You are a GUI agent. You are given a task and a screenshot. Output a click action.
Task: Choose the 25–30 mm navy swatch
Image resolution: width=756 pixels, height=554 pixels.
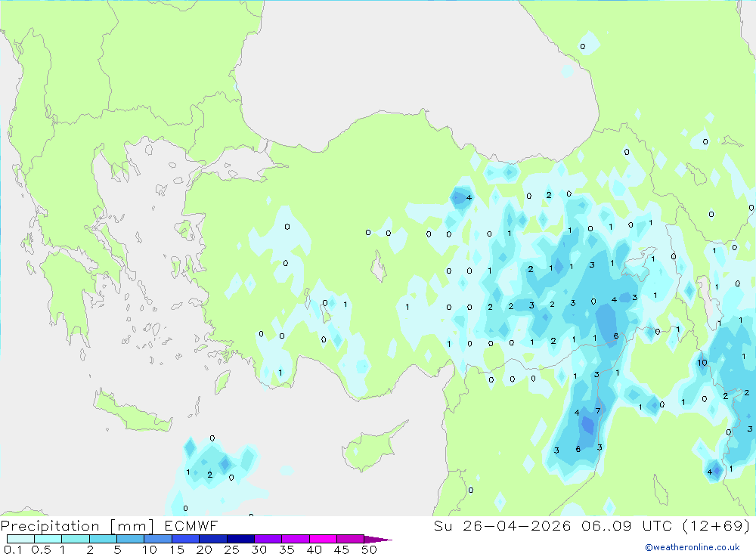click(x=240, y=539)
